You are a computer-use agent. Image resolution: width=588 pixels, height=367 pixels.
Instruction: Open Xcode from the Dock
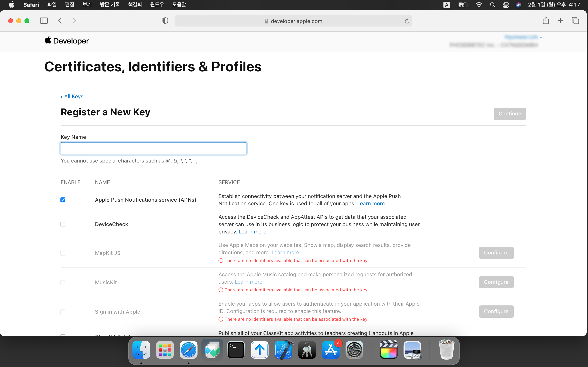(283, 350)
